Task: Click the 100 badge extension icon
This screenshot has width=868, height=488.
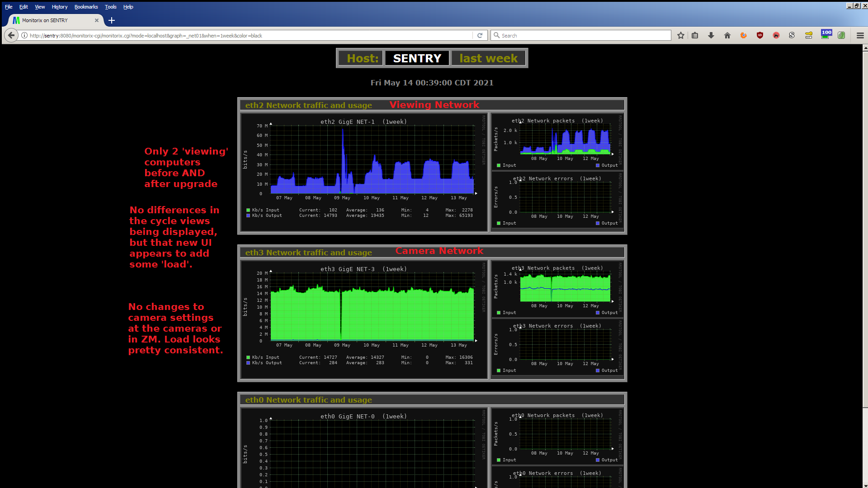Action: [826, 34]
